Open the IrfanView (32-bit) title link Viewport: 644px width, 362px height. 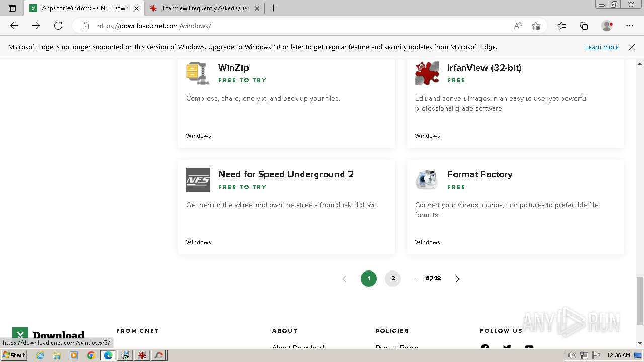(485, 68)
